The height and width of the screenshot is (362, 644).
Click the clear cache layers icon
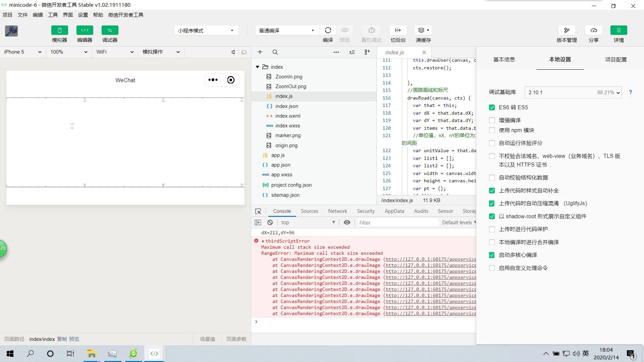tap(421, 30)
